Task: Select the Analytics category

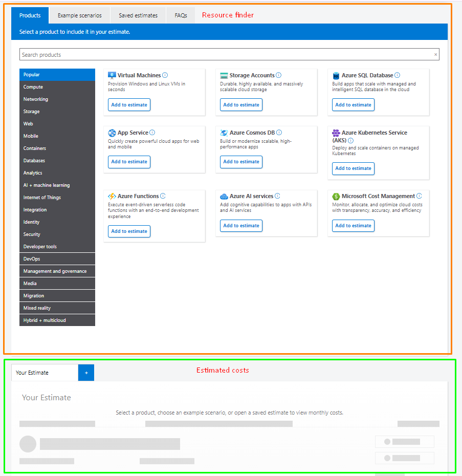Action: tap(57, 173)
